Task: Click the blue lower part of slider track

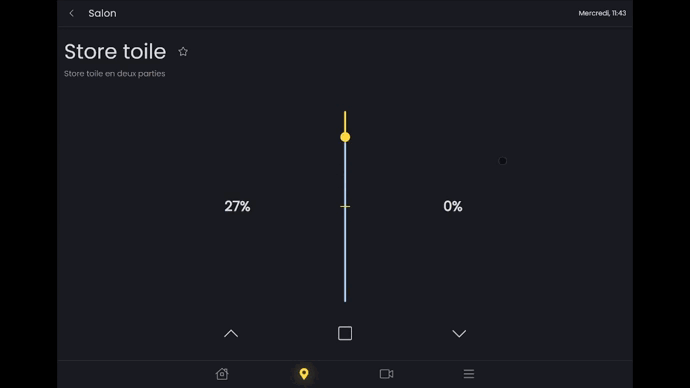Action: point(345,255)
